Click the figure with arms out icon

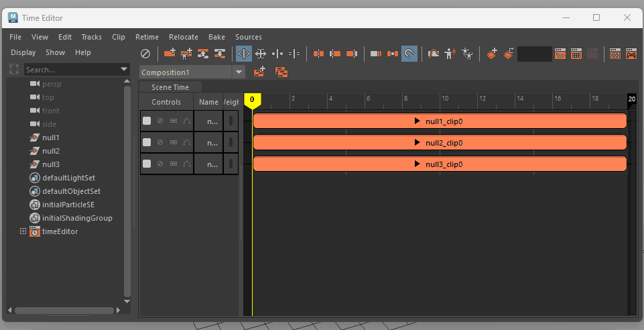[467, 54]
